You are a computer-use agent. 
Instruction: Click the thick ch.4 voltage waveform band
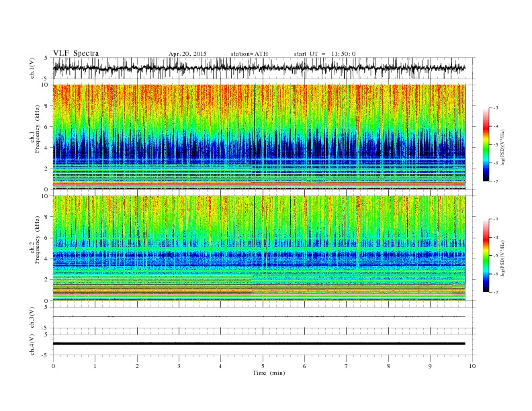coord(259,344)
